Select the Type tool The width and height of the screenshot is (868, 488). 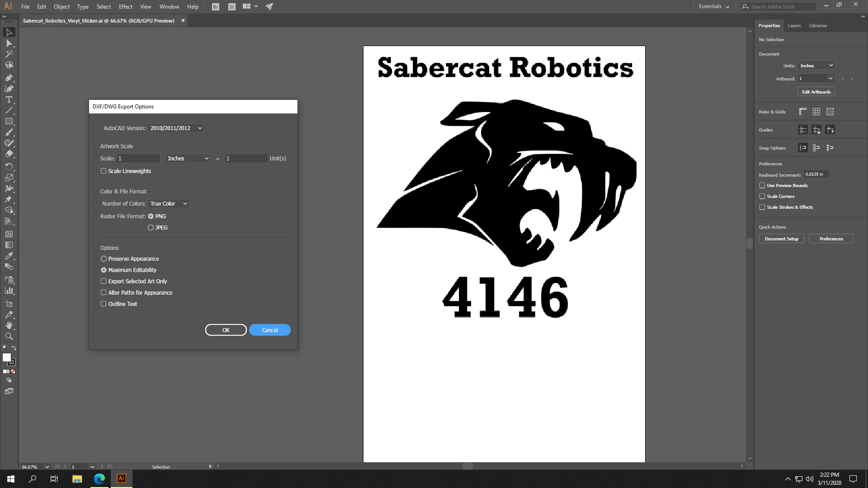[x=9, y=99]
